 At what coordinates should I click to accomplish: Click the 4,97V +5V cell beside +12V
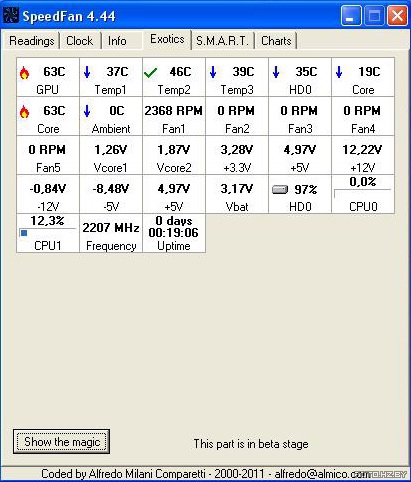pos(300,155)
